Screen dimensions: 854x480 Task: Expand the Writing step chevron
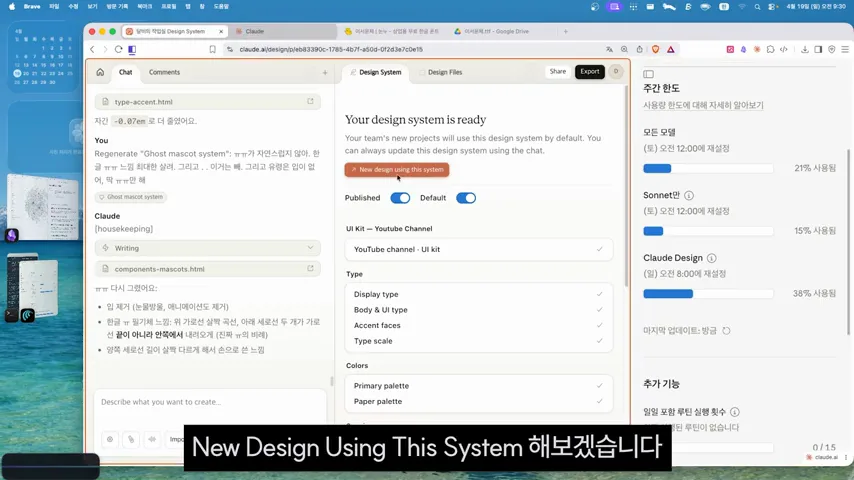[310, 248]
